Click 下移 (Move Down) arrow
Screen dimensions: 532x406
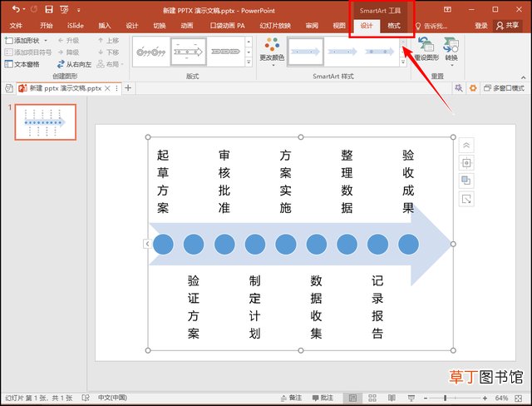click(x=108, y=52)
